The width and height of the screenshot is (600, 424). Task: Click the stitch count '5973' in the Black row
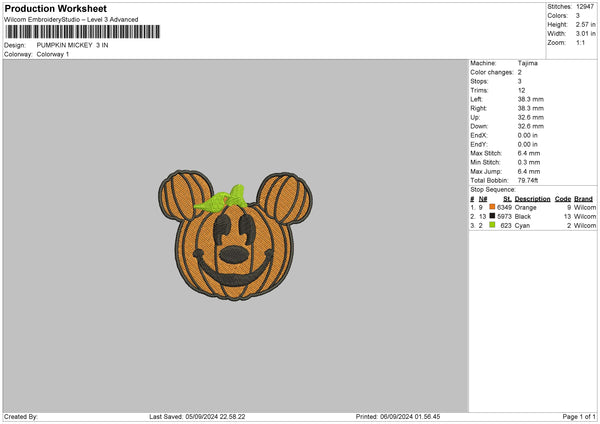(x=504, y=217)
